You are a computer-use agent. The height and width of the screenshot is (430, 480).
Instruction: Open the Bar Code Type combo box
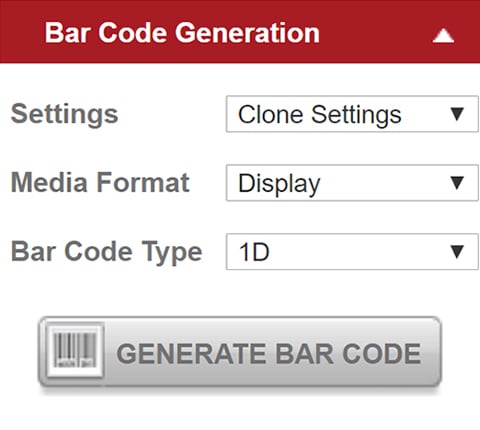352,252
